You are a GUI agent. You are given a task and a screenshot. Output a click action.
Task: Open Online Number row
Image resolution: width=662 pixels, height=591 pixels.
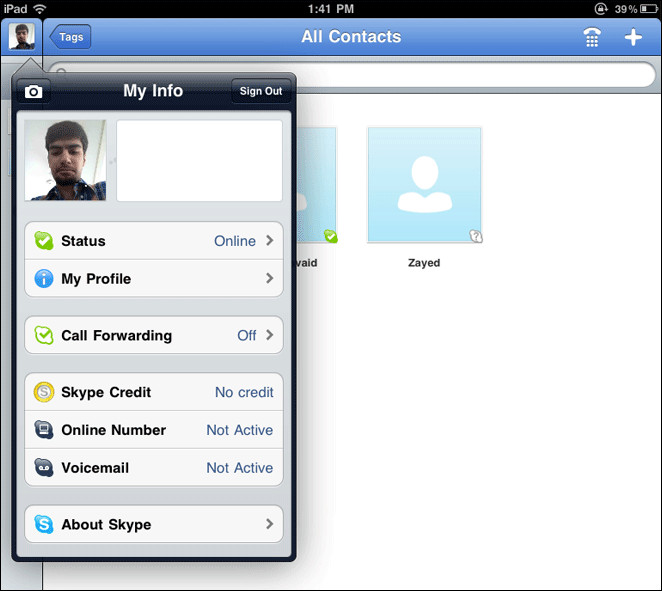[154, 430]
